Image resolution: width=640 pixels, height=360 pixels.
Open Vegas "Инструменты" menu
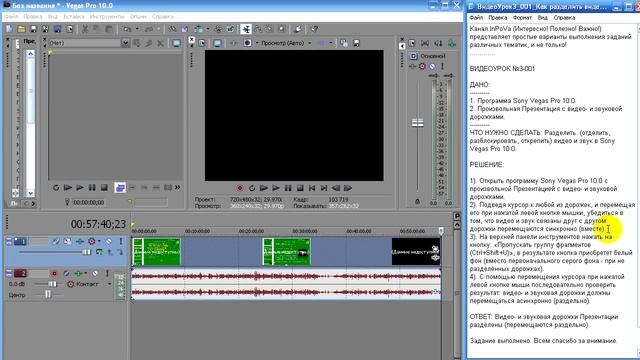107,17
